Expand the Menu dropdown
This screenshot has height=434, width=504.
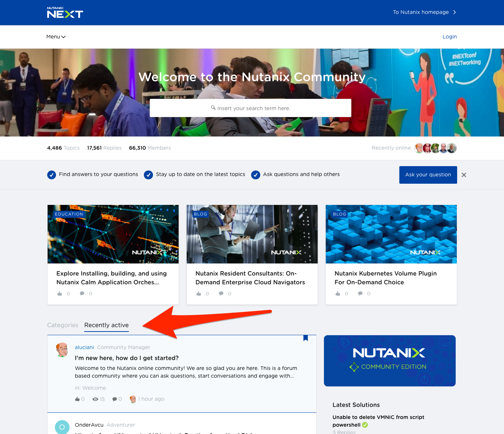pos(56,37)
